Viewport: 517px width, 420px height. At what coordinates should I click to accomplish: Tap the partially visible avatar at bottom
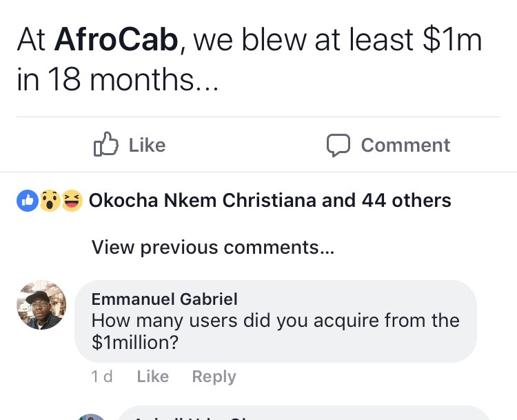coord(91,417)
